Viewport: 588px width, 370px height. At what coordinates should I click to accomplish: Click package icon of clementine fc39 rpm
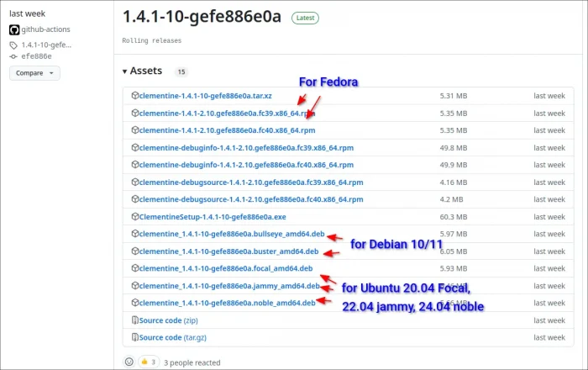pyautogui.click(x=135, y=113)
